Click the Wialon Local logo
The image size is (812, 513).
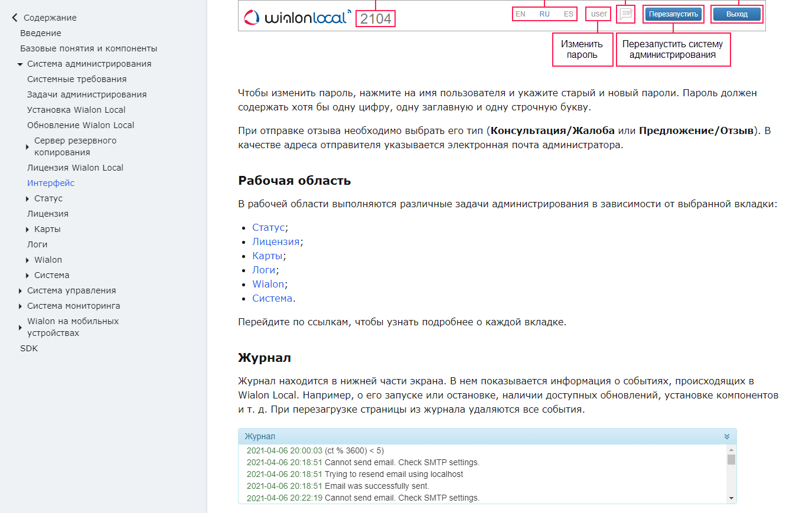[x=297, y=18]
